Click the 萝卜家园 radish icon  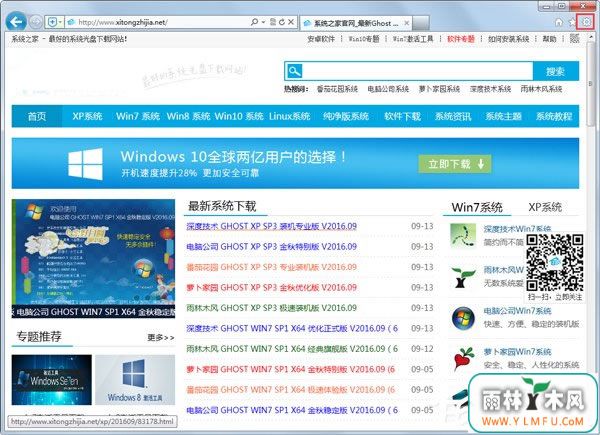464,358
